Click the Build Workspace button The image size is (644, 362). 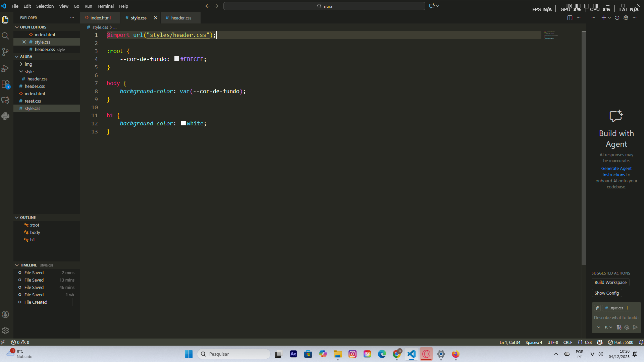610,282
